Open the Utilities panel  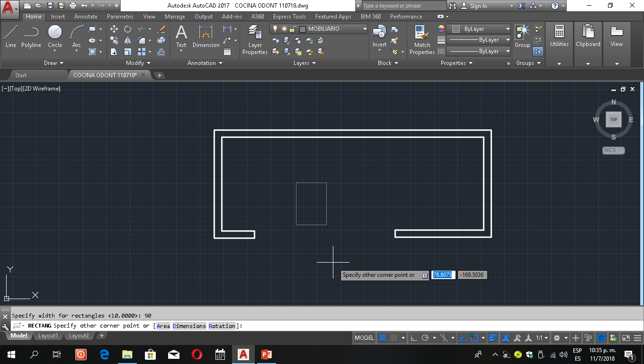point(559,45)
